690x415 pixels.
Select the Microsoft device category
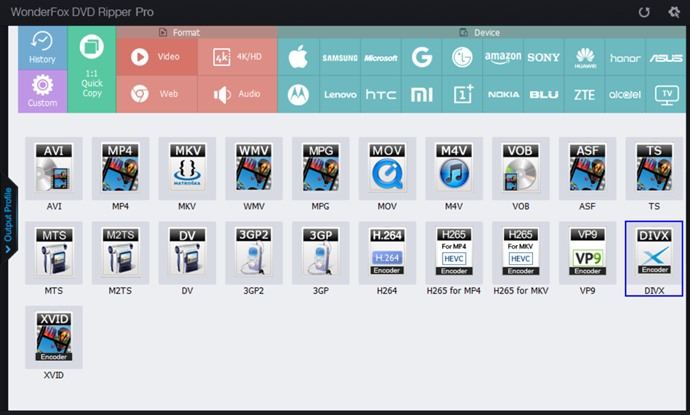tap(381, 57)
